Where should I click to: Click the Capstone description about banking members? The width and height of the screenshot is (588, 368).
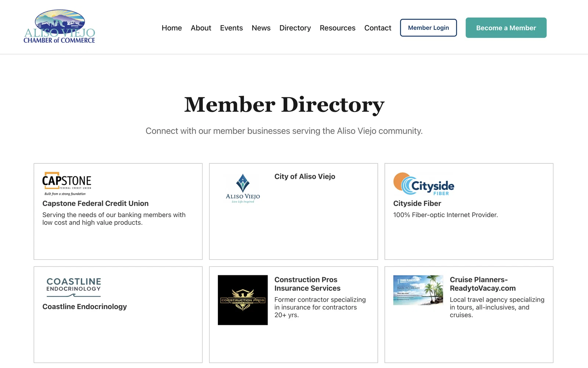(x=114, y=219)
